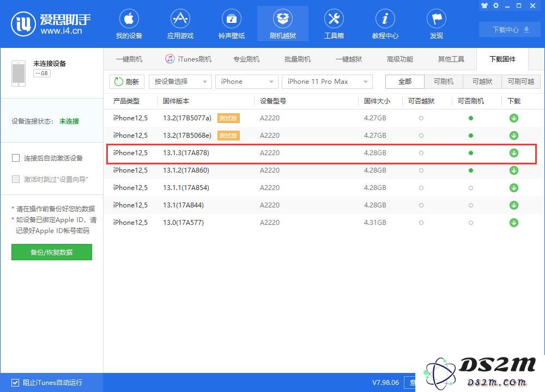The width and height of the screenshot is (545, 392).
Task: Click 未连接 status text
Action: (x=69, y=121)
